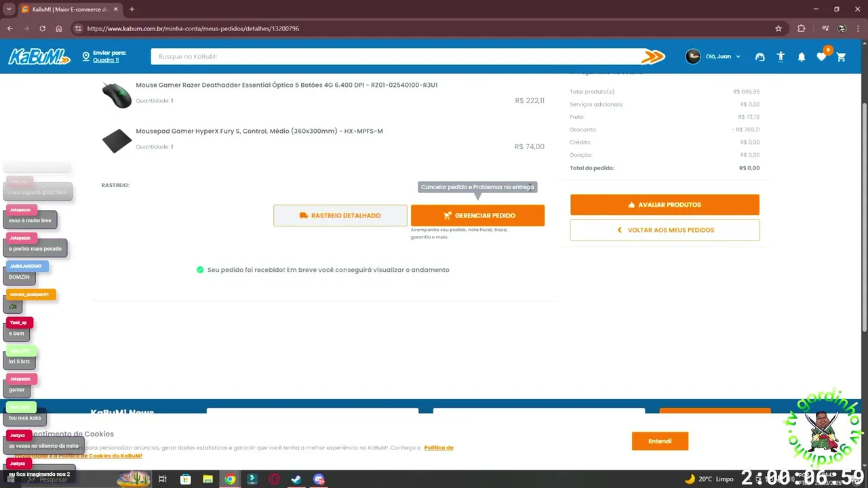Click the kabum.com.br address bar URL
The image size is (868, 488).
tap(193, 28)
